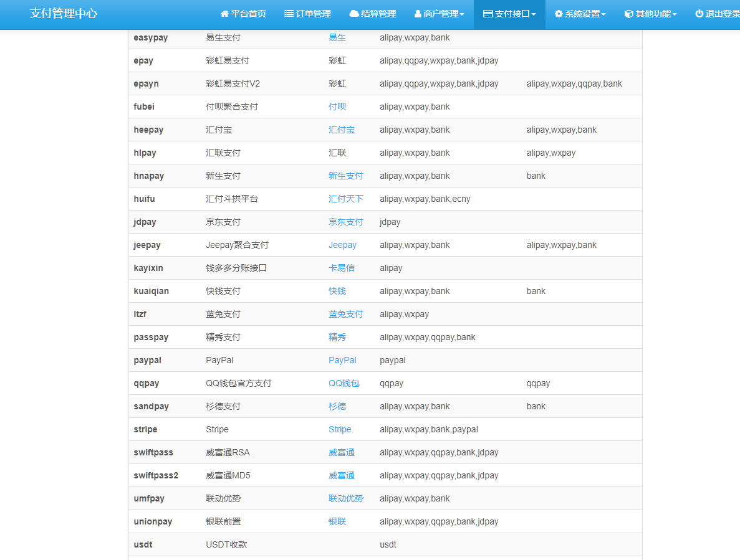740x560 pixels.
Task: Open the 威富通 link in swiftpass2 row
Action: [x=342, y=476]
